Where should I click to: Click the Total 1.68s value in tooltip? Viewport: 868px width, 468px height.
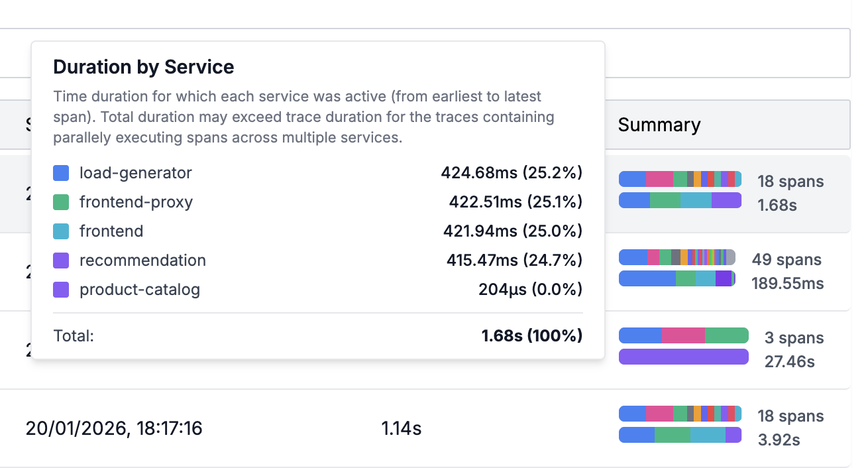(530, 336)
